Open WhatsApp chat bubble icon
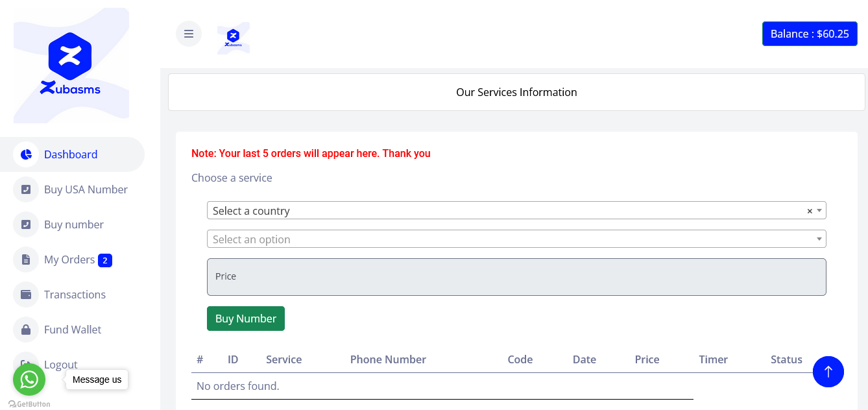868x410 pixels. (29, 380)
